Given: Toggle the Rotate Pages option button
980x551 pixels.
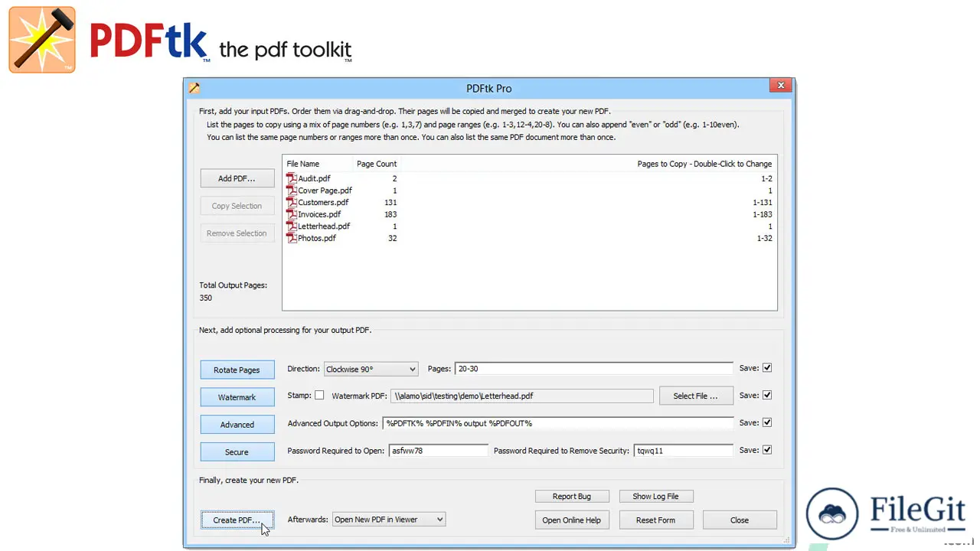Looking at the screenshot, I should tap(237, 370).
